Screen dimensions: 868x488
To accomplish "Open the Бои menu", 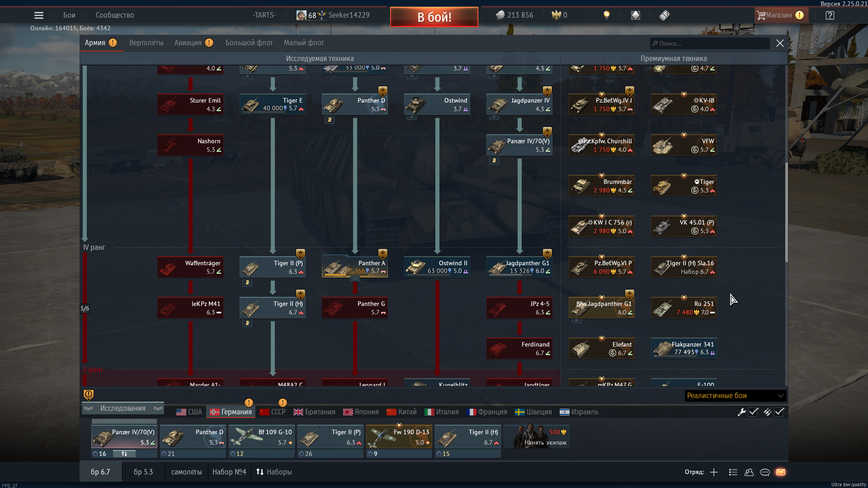I will (x=69, y=15).
